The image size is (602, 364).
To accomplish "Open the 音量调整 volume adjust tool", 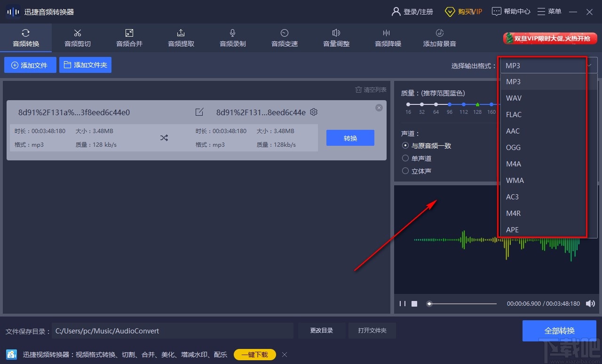I will [x=336, y=38].
